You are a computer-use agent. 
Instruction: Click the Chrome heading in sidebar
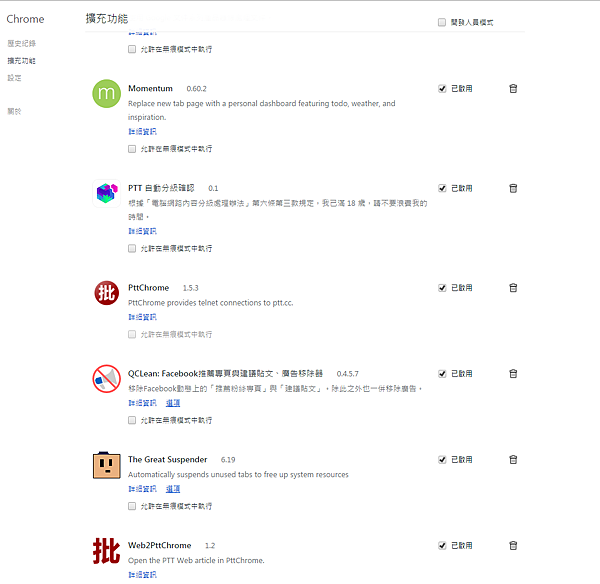25,19
